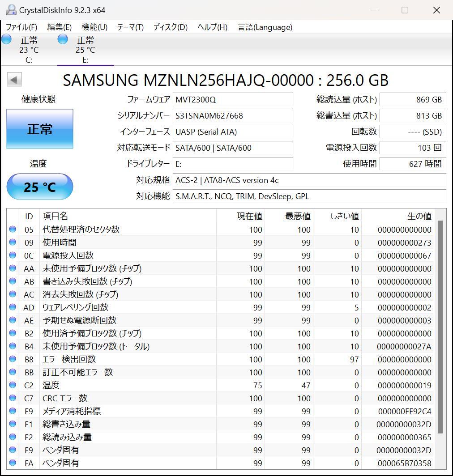The height and width of the screenshot is (476, 453).
Task: Click the power on count value 103 回
Action: coord(413,148)
